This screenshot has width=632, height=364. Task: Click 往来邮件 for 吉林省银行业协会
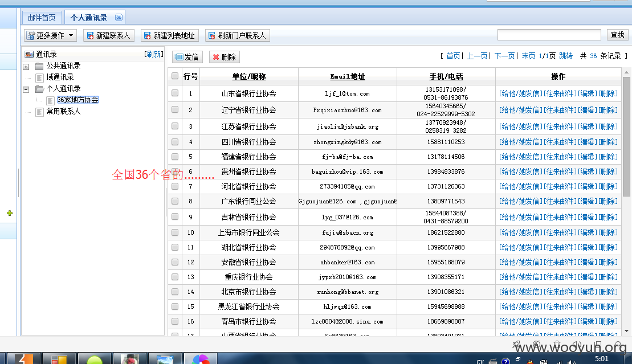click(560, 217)
